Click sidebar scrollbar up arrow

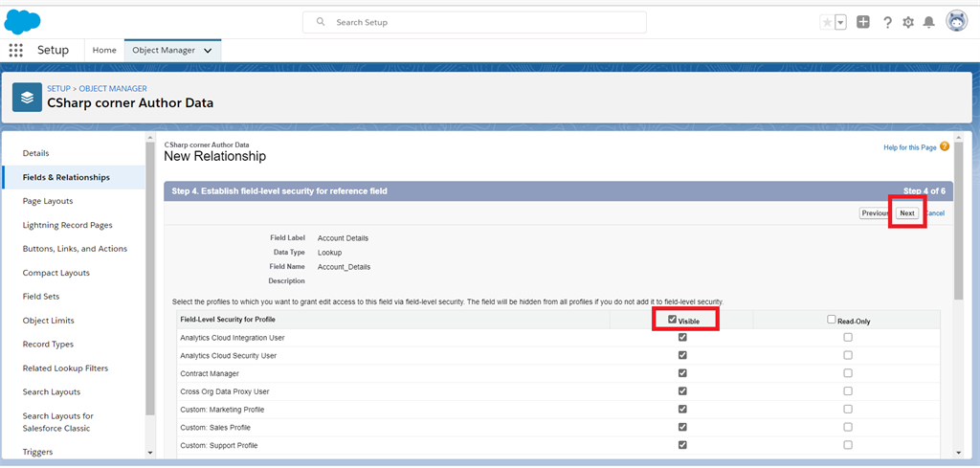coord(149,137)
